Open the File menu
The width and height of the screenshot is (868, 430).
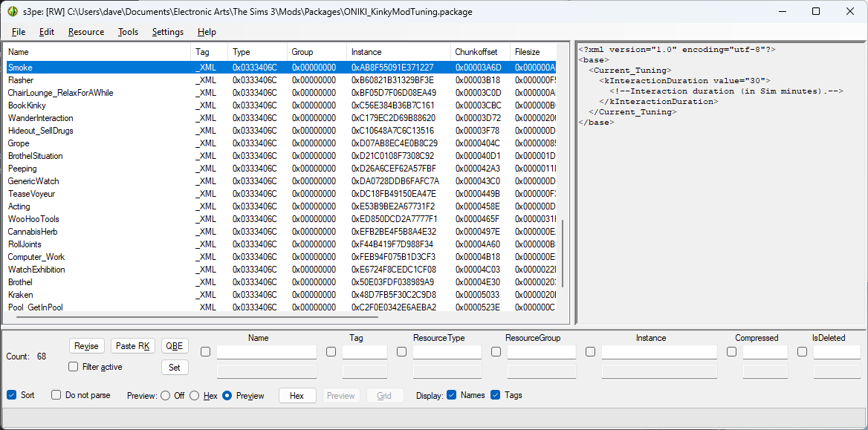pyautogui.click(x=19, y=32)
